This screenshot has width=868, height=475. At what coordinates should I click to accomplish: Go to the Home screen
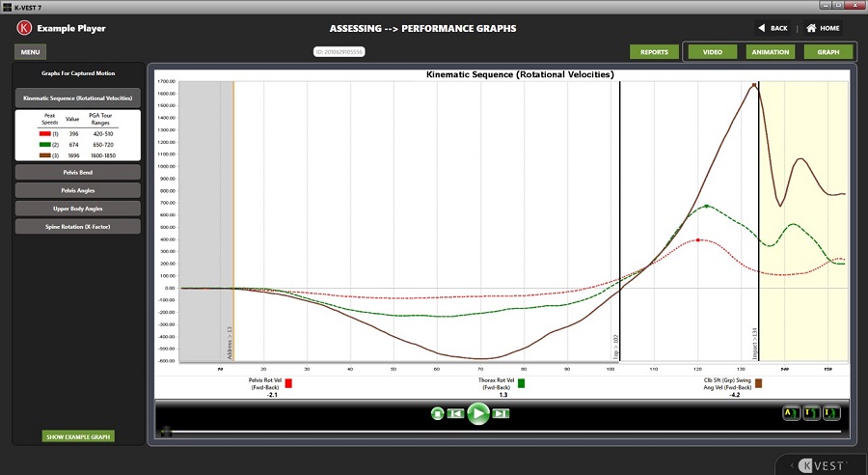[822, 28]
